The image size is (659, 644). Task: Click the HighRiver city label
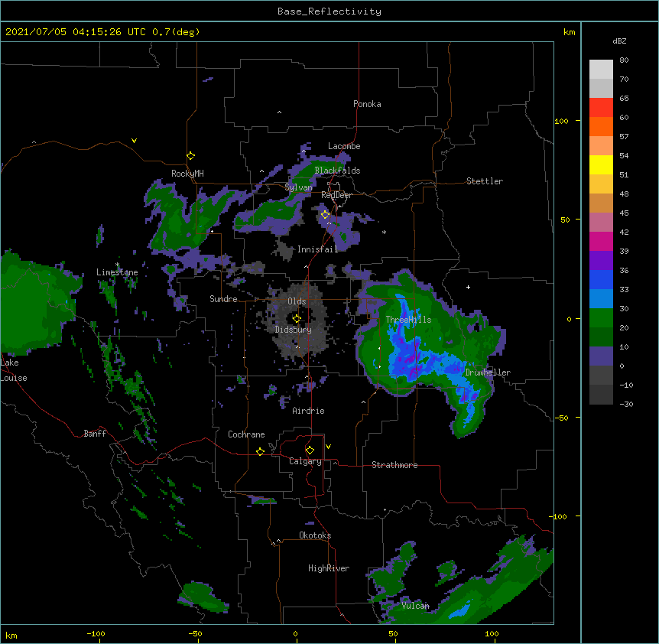coord(329,568)
